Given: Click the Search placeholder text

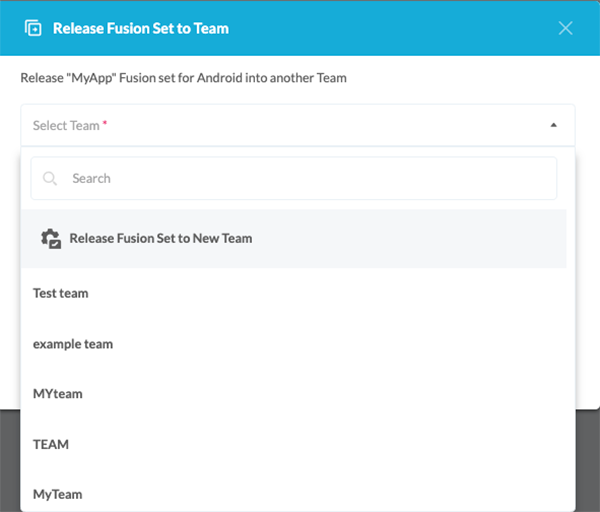Looking at the screenshot, I should [91, 178].
